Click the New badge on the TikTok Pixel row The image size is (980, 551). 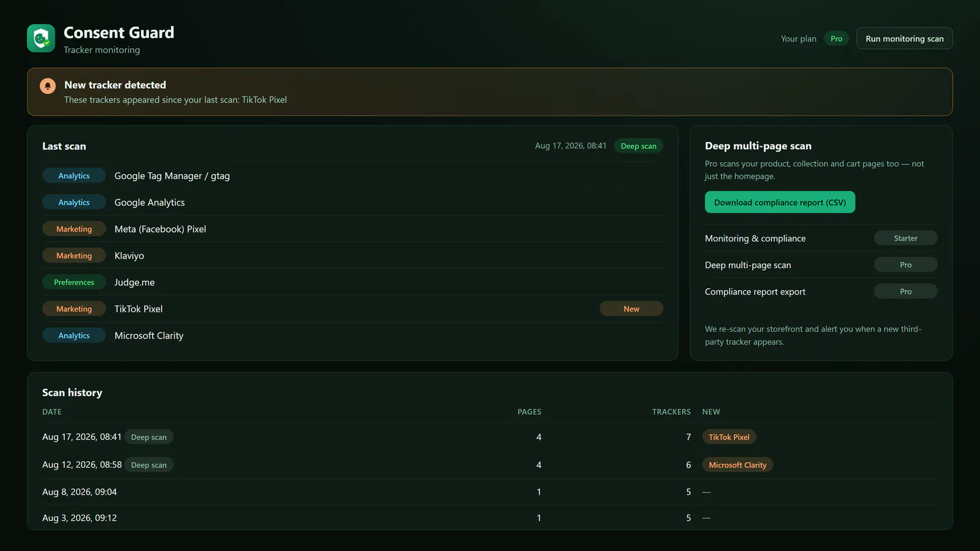click(631, 309)
